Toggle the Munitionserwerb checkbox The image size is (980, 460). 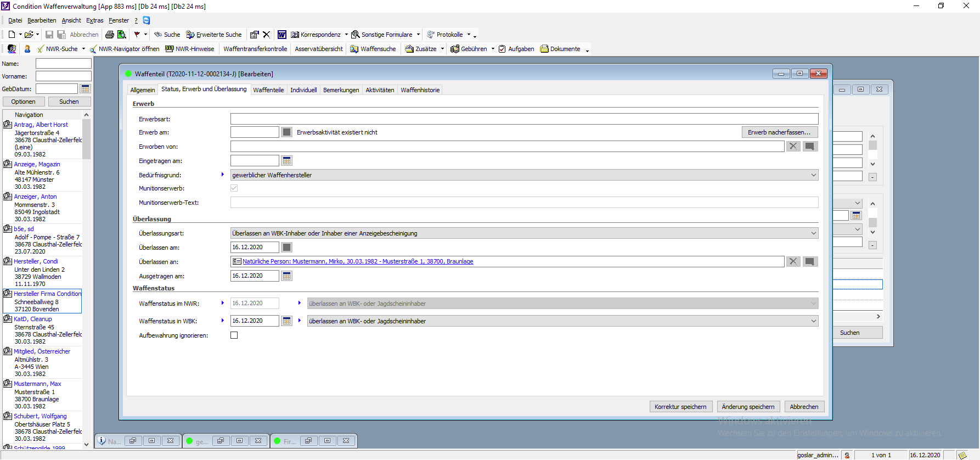pyautogui.click(x=234, y=188)
